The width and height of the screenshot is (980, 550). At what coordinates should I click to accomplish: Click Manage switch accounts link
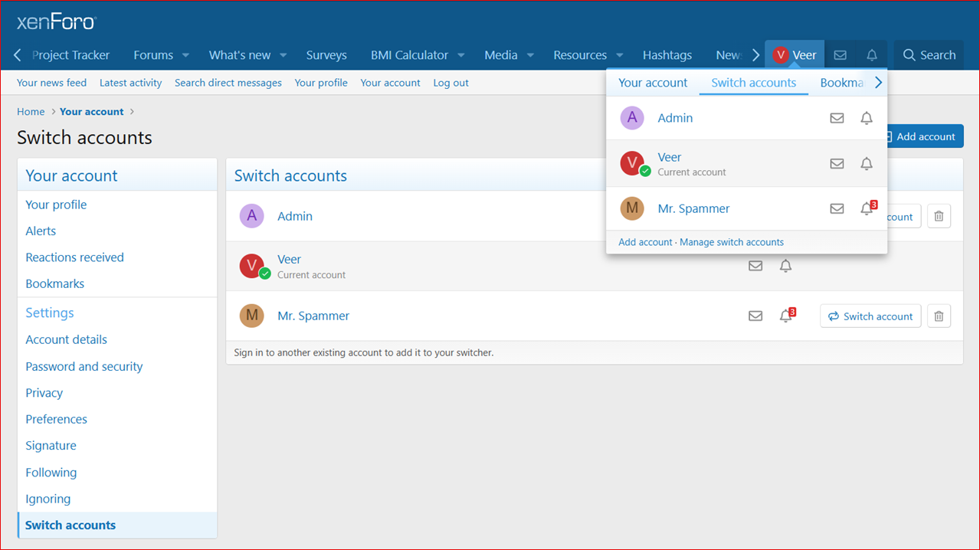(x=732, y=242)
